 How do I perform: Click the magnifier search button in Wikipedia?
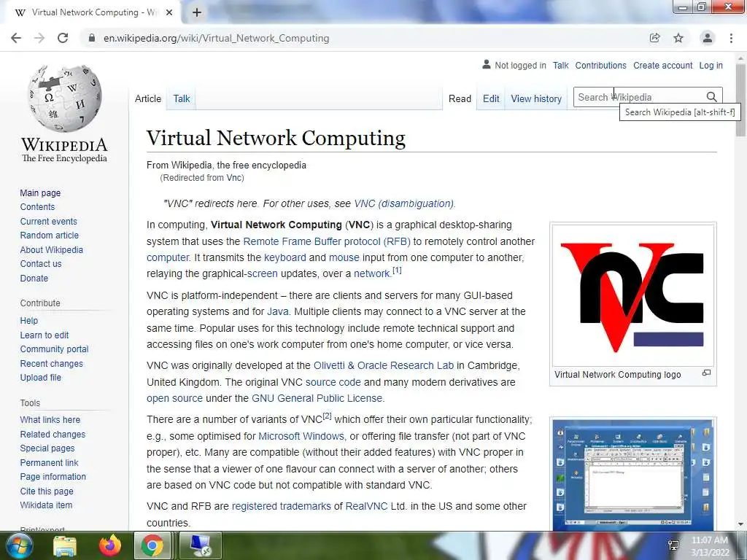pyautogui.click(x=712, y=97)
